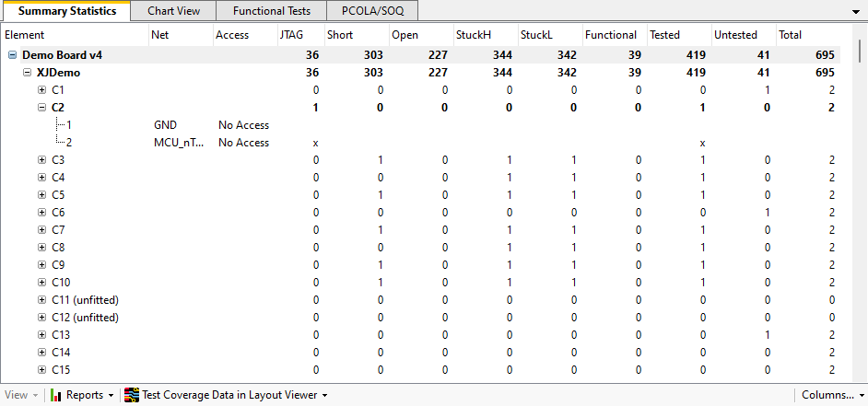Collapse the XJDemo tree node
868x406 pixels.
click(x=27, y=73)
